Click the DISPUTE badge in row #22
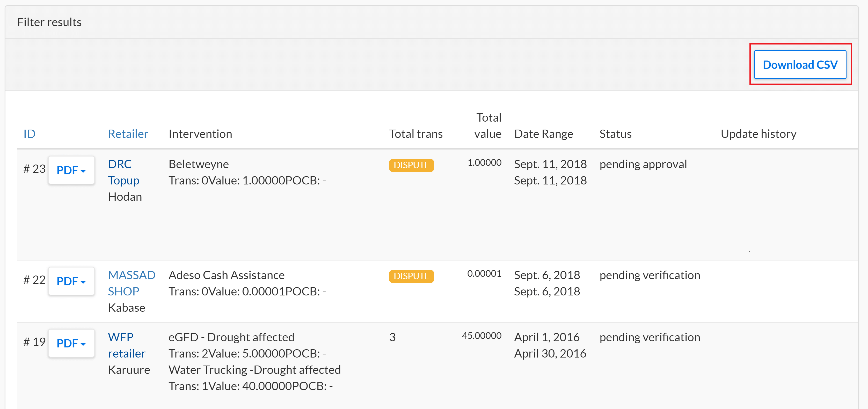This screenshot has height=409, width=868. pyautogui.click(x=411, y=276)
